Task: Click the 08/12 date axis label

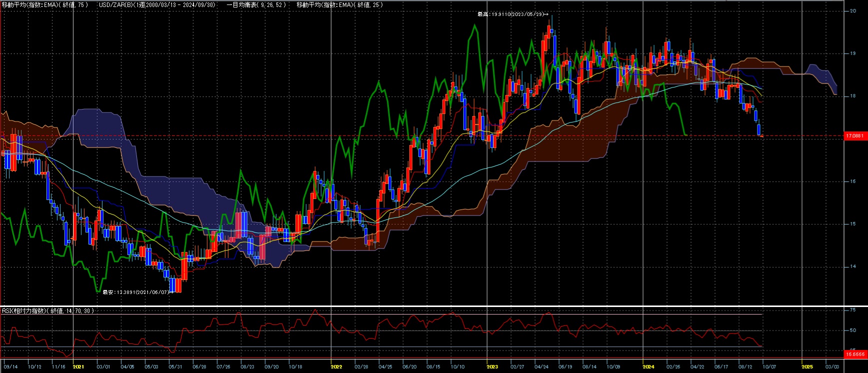Action: 745,367
